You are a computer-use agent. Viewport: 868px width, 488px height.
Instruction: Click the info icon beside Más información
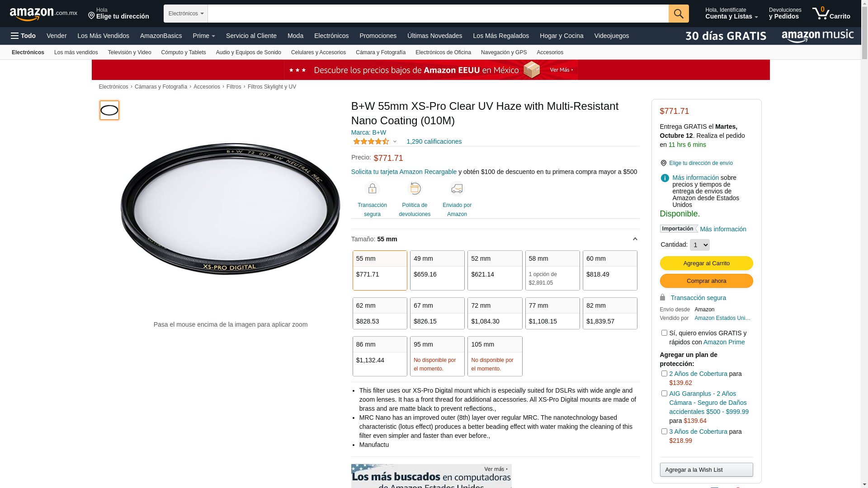[665, 178]
